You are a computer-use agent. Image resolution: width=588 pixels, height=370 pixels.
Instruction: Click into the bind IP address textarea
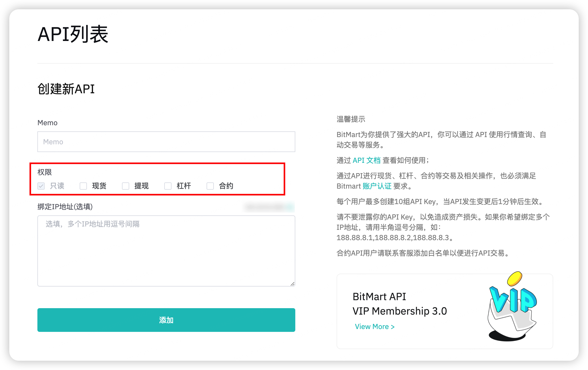(166, 251)
